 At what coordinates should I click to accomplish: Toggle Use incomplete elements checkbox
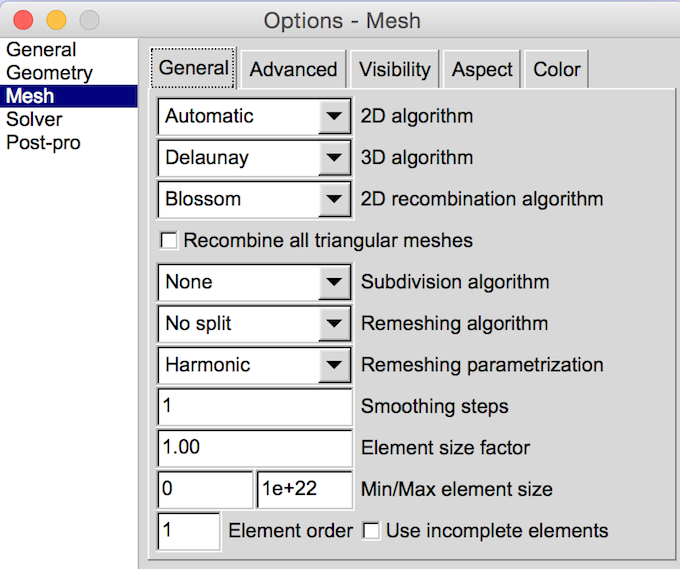click(371, 531)
